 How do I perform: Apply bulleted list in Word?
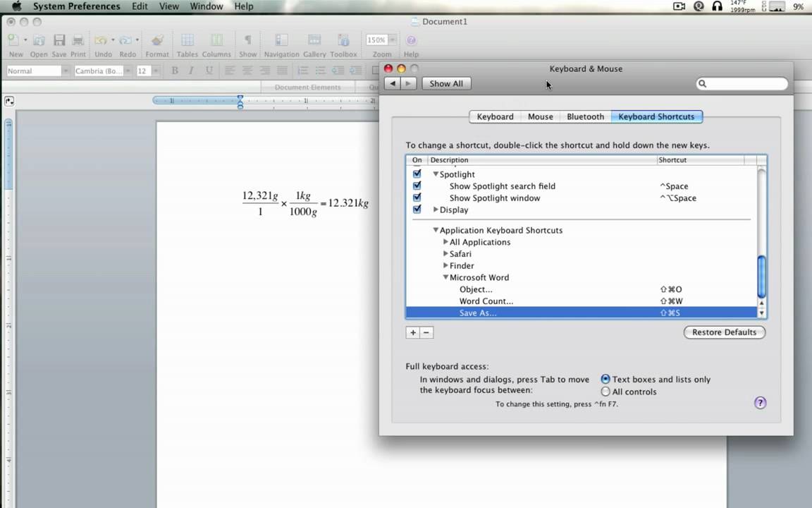tap(321, 71)
